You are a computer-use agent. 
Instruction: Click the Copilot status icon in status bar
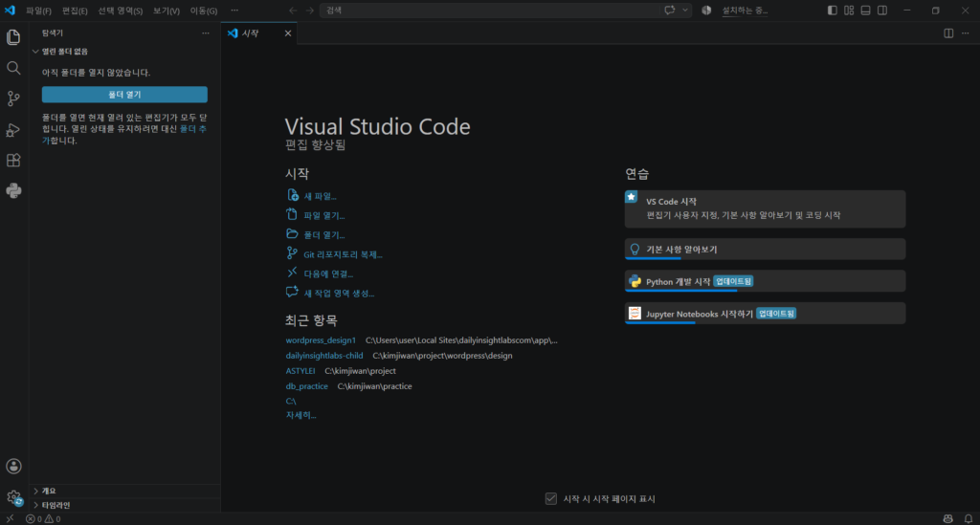(948, 518)
